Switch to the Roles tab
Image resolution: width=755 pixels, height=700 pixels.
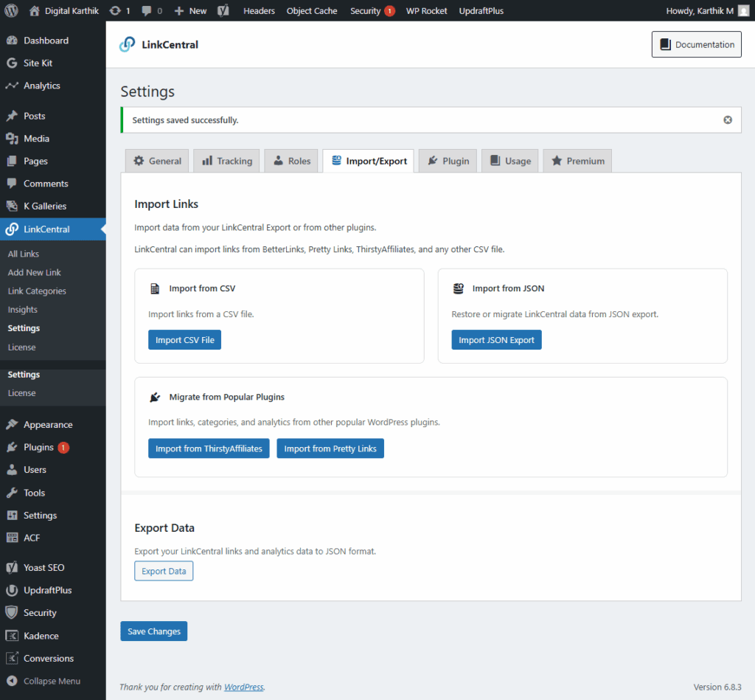click(291, 161)
